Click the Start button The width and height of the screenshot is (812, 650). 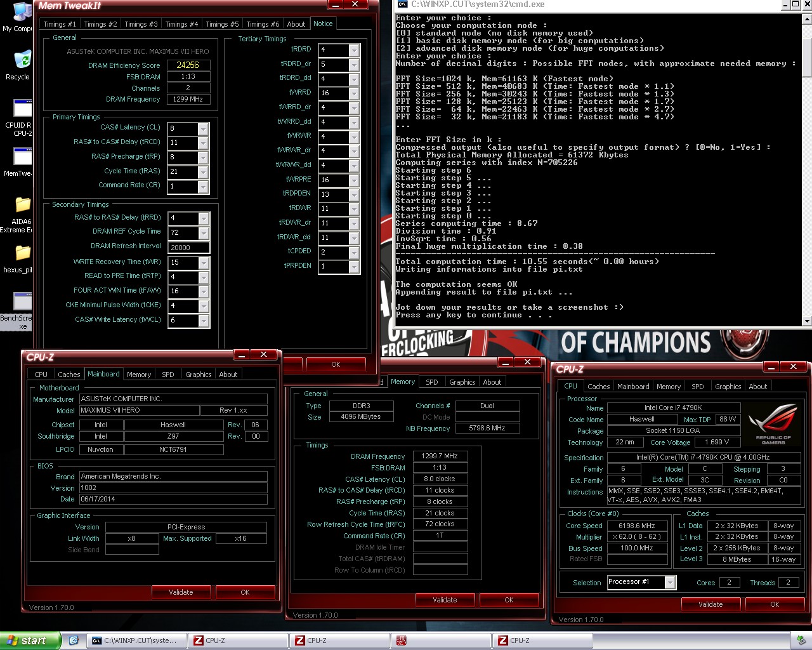click(x=30, y=640)
